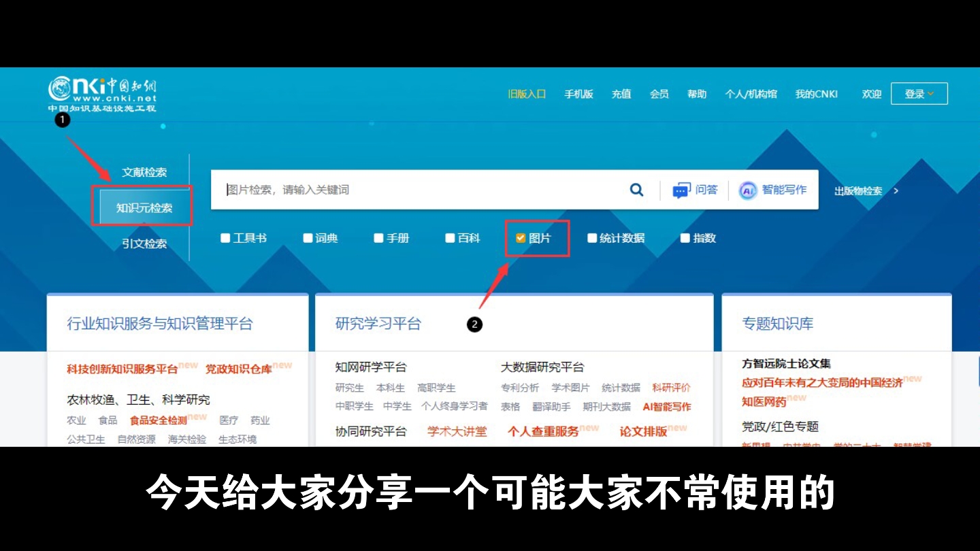This screenshot has width=980, height=551.
Task: Tick the 指数 checkbox
Action: pyautogui.click(x=685, y=238)
